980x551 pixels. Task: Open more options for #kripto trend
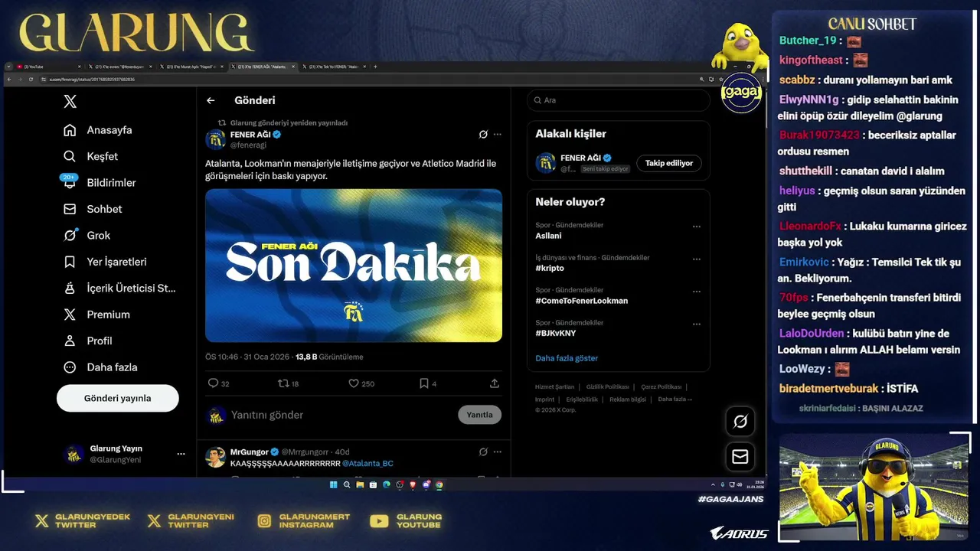[x=697, y=259]
